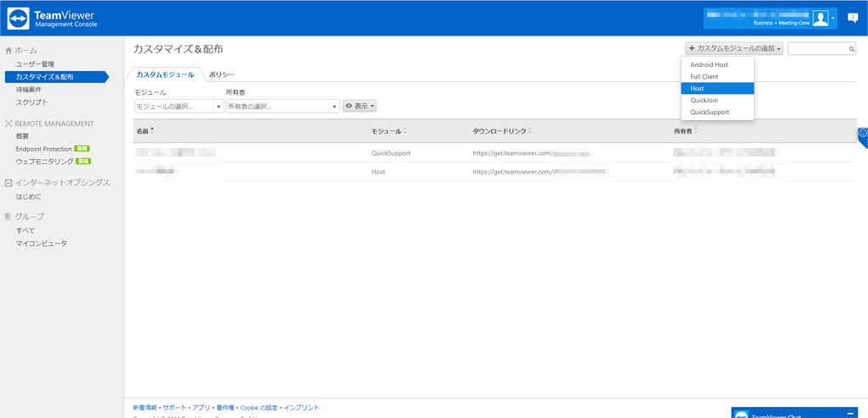Open the notifications icon in the header

click(x=853, y=18)
